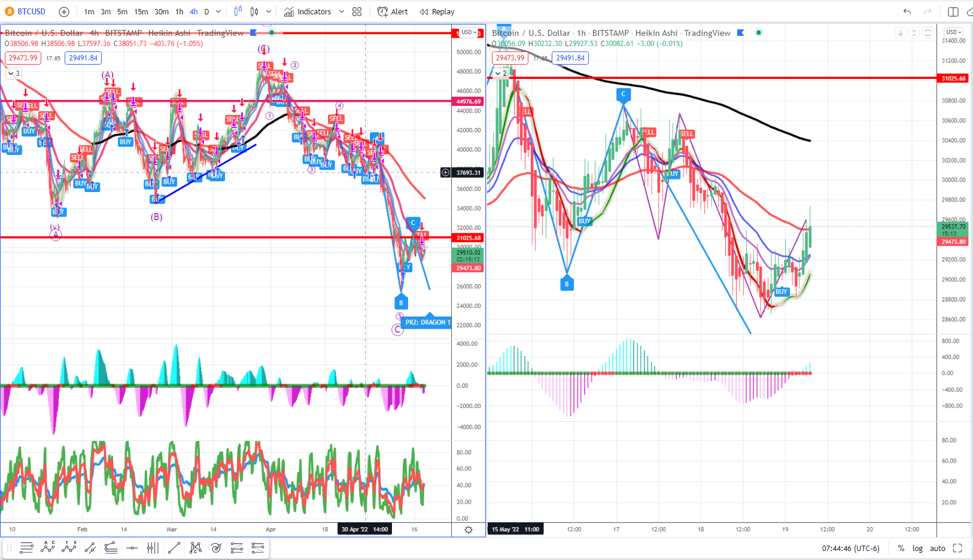Select the XABCD pattern tool icon
The image size is (973, 560).
tap(196, 547)
